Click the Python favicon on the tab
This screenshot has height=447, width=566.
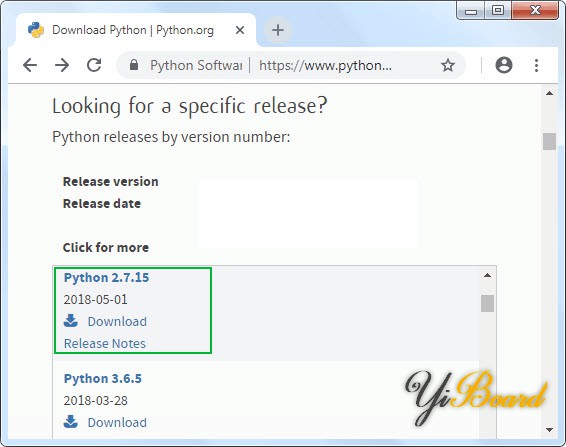click(x=36, y=30)
